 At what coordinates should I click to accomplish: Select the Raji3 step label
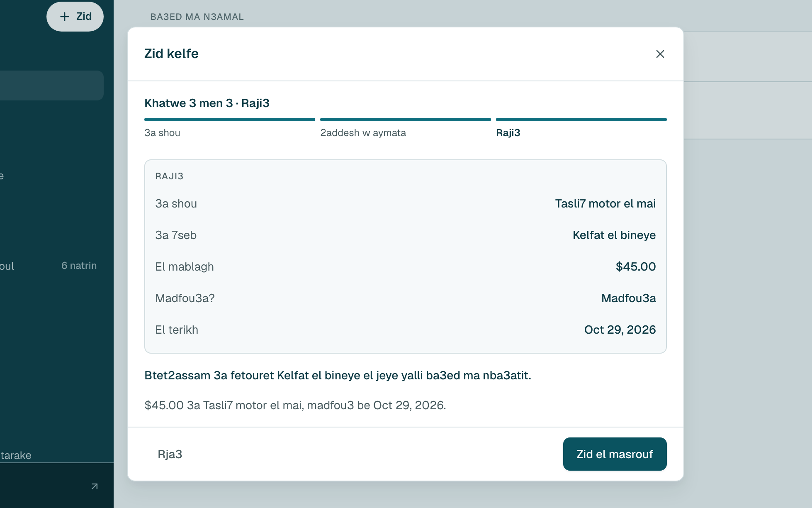[x=508, y=133]
